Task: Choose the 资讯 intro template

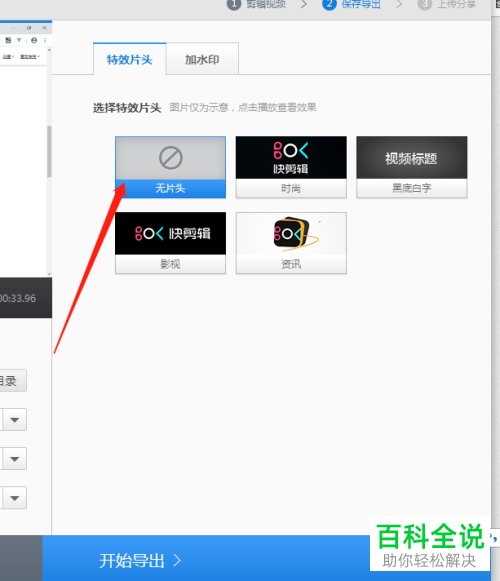Action: click(291, 243)
